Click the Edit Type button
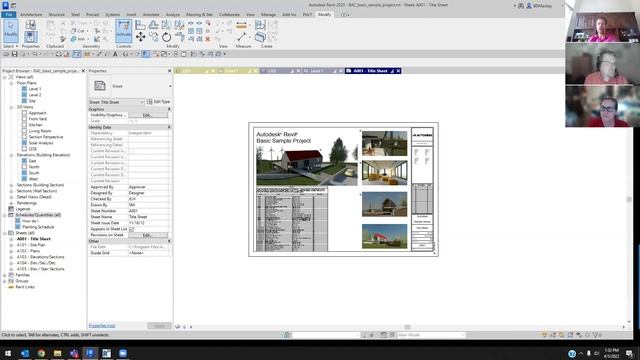Image resolution: width=640 pixels, height=360 pixels. coord(158,102)
